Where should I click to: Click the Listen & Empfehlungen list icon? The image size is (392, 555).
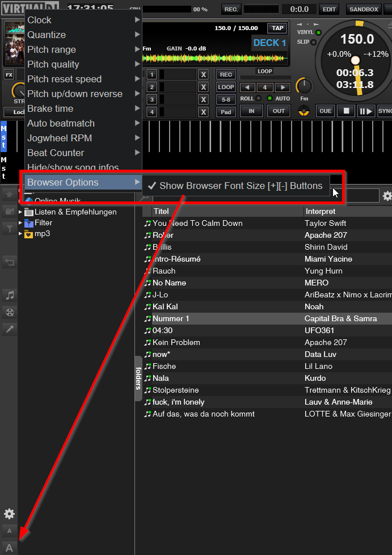pyautogui.click(x=29, y=212)
